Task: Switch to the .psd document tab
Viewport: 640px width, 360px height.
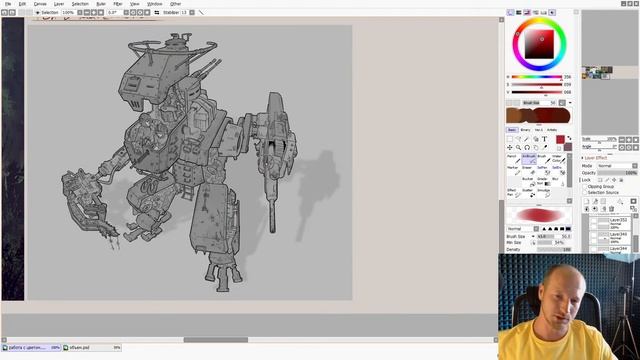Action: pos(92,348)
